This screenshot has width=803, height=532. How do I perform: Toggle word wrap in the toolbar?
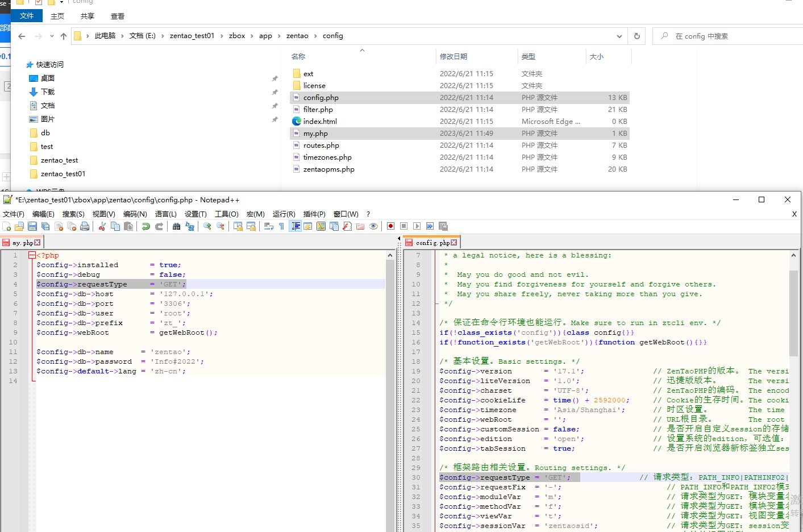click(269, 226)
